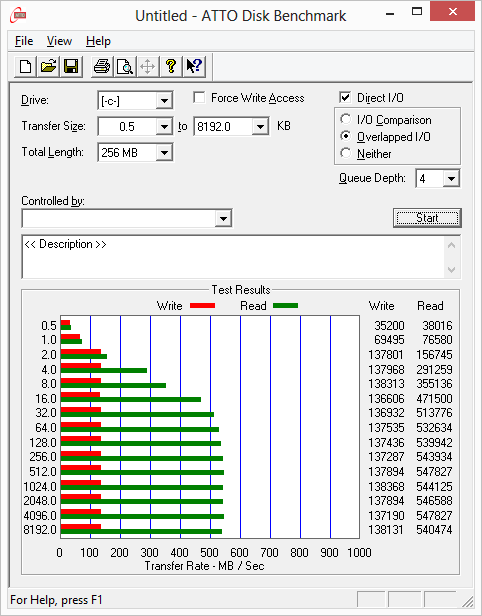Minimize the ATTO Disk Benchmark window

click(390, 15)
